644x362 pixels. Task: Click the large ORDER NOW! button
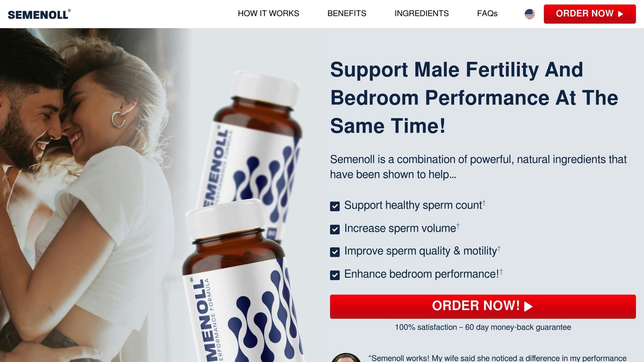pos(483,306)
